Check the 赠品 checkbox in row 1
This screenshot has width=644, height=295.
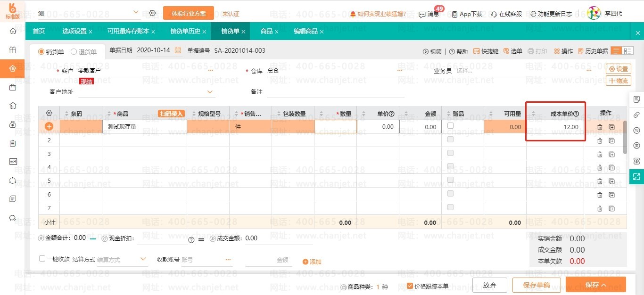coord(451,126)
